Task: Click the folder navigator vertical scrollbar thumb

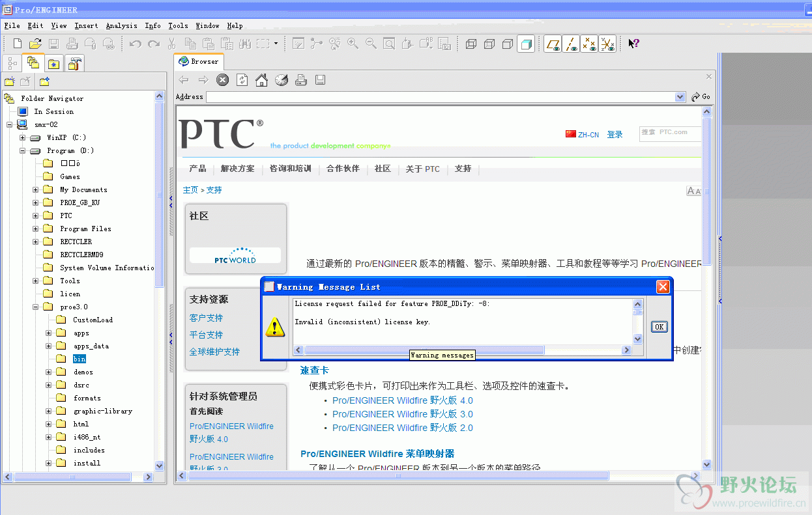Action: click(160, 193)
